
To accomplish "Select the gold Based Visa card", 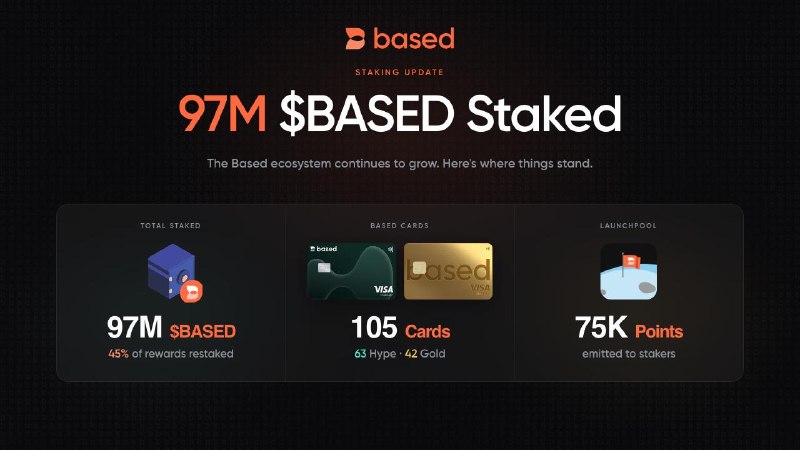I will click(448, 271).
